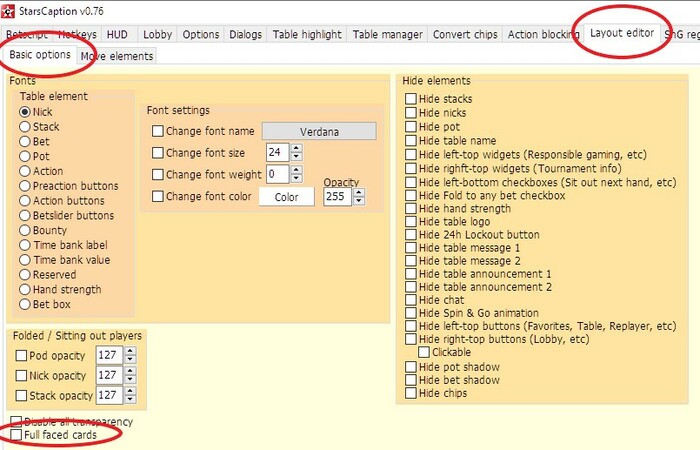Select Time bank label option
700x450 pixels.
coord(25,245)
